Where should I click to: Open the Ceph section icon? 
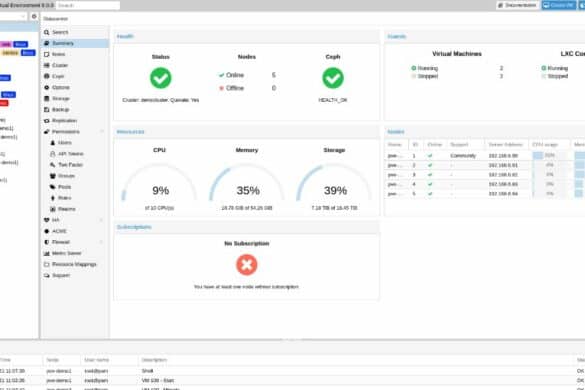(47, 77)
